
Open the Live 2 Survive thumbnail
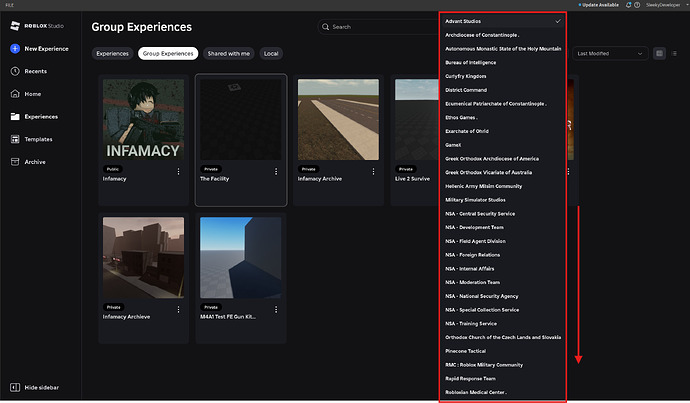(x=417, y=119)
